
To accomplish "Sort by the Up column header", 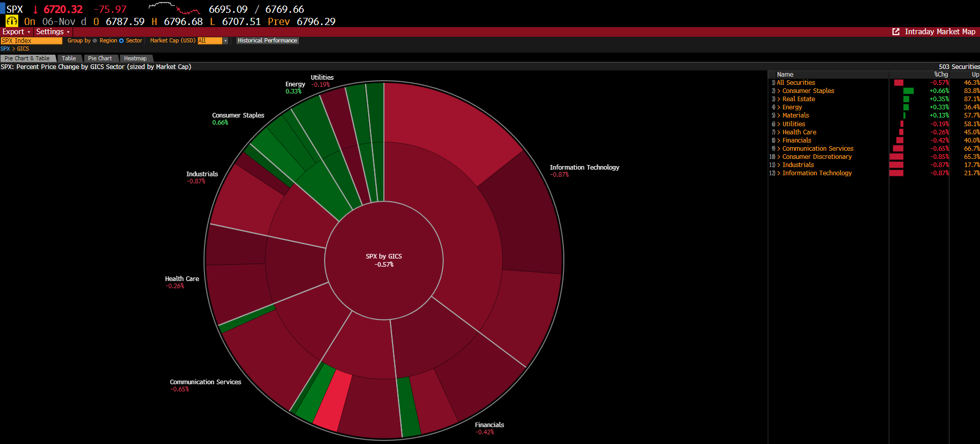I will [975, 75].
